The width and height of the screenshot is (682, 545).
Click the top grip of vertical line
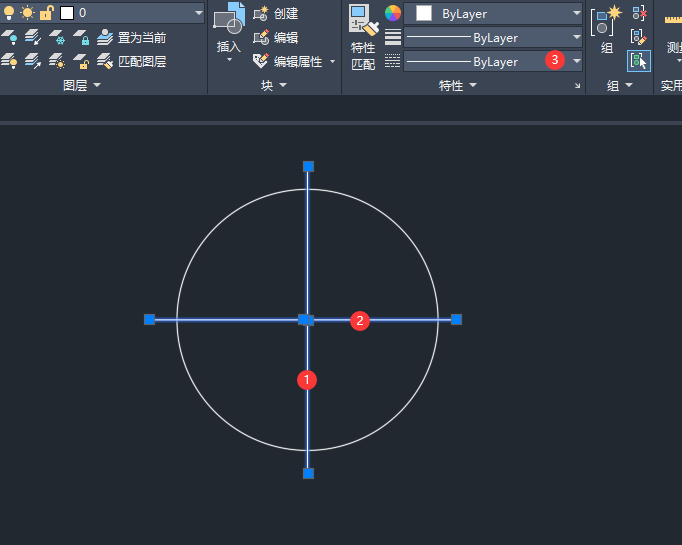(308, 167)
